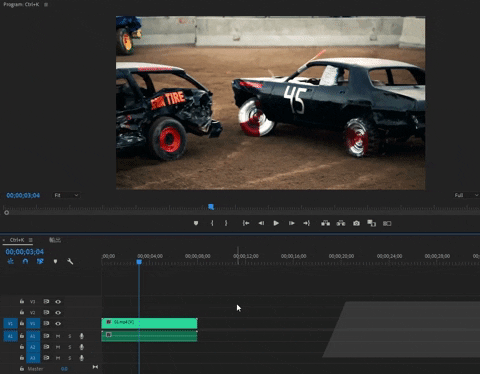Select the 01.mp4 video clip on V1
This screenshot has height=374, width=480.
coord(149,323)
